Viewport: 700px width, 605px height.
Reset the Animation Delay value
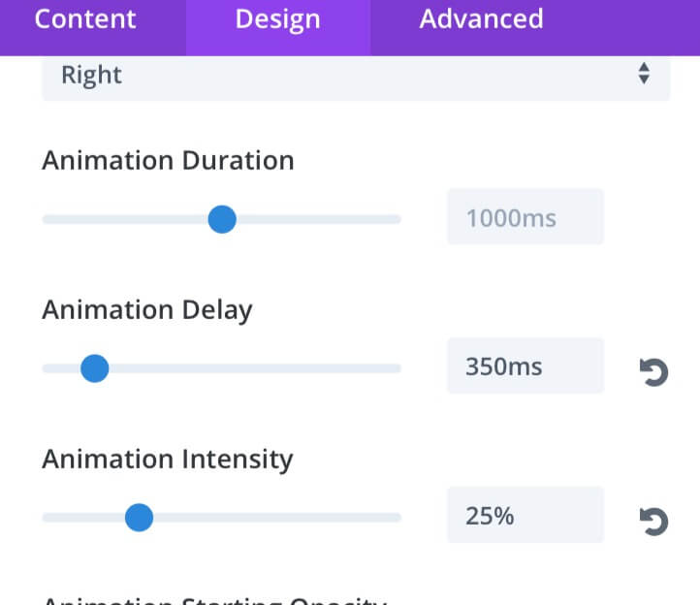pyautogui.click(x=653, y=371)
